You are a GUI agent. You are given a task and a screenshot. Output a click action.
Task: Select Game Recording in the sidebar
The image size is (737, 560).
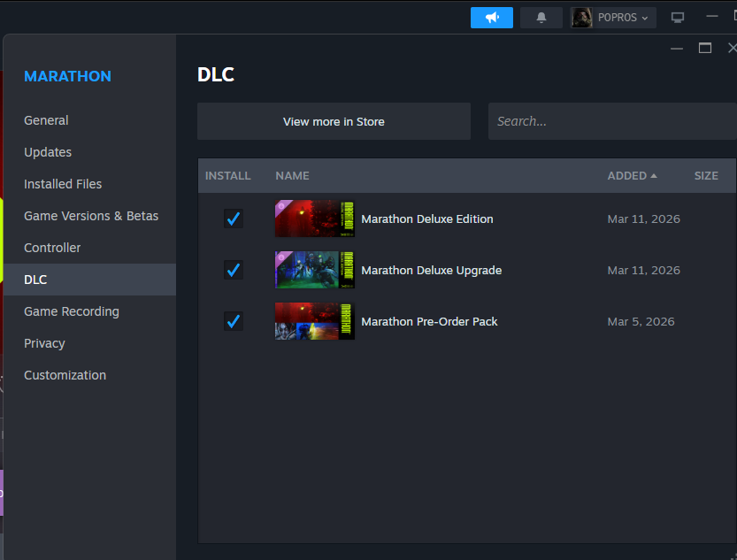click(x=72, y=311)
